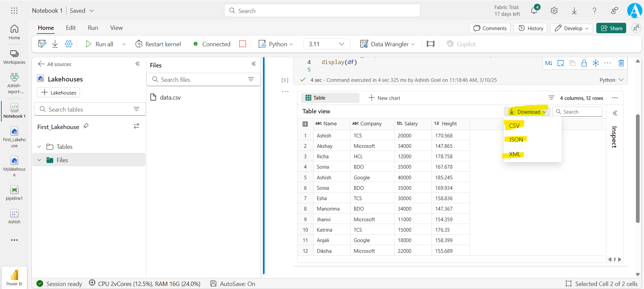Select CSV from the Download menu
The width and height of the screenshot is (644, 289).
click(514, 126)
